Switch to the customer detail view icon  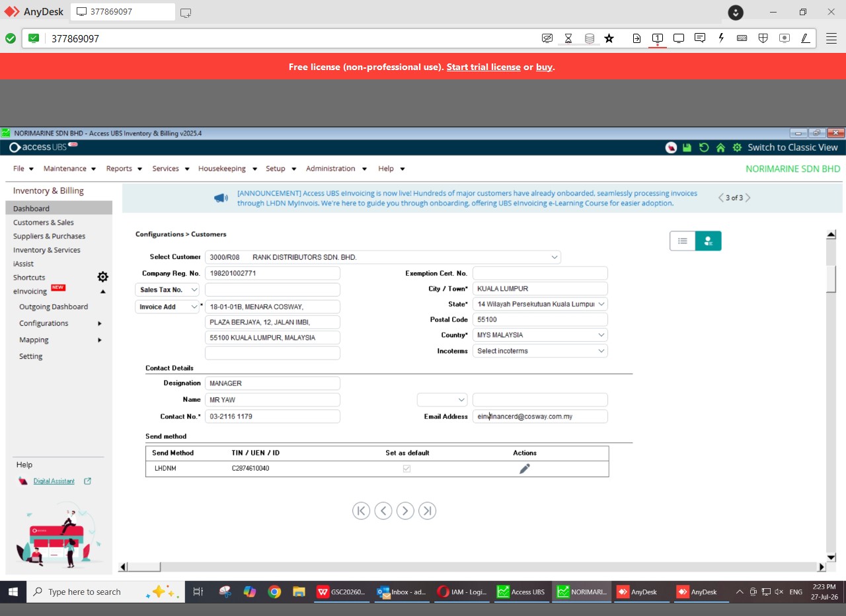pos(709,241)
